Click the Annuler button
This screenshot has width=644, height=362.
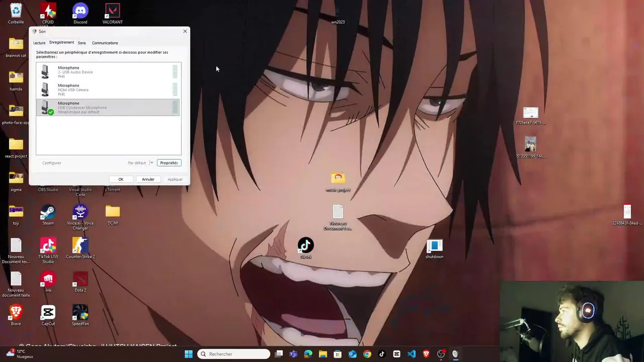(x=148, y=179)
